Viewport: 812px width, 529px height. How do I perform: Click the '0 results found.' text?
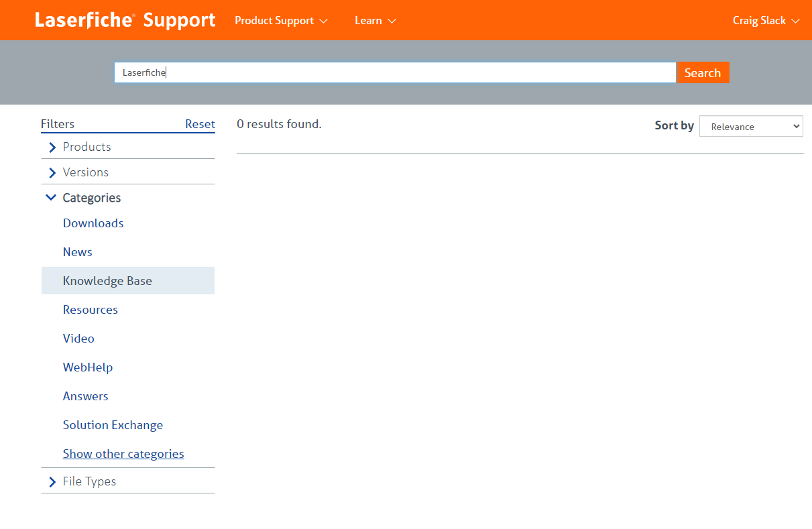(279, 124)
